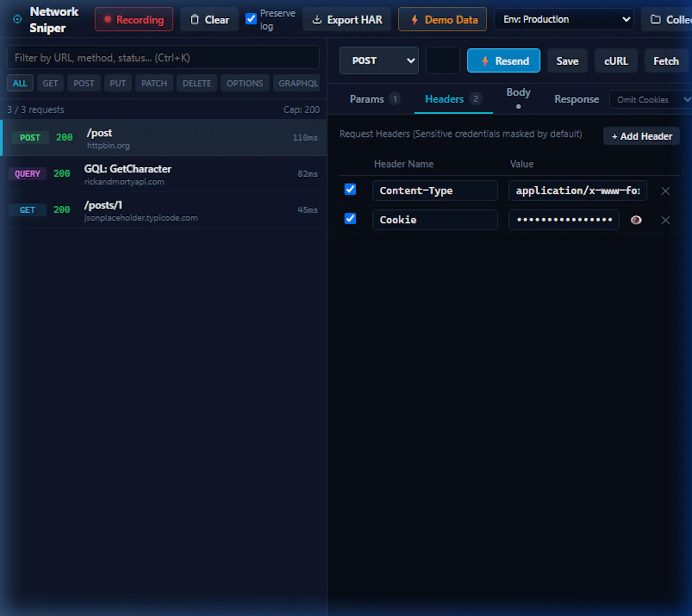Select the GQL: GetCharacter request row
The width and height of the screenshot is (692, 616).
(x=163, y=174)
